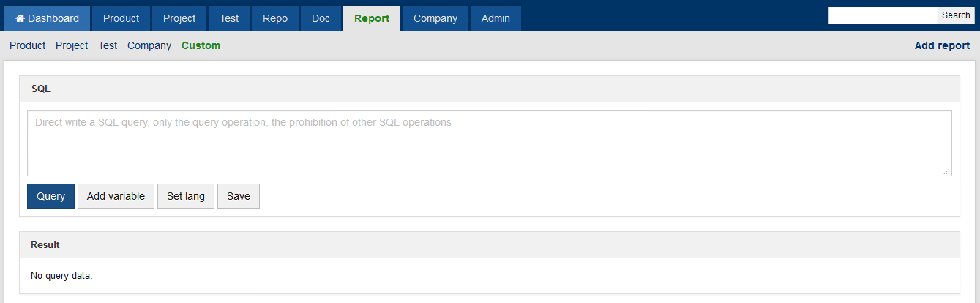Image resolution: width=980 pixels, height=303 pixels.
Task: Open the Company main tab
Action: click(x=435, y=18)
